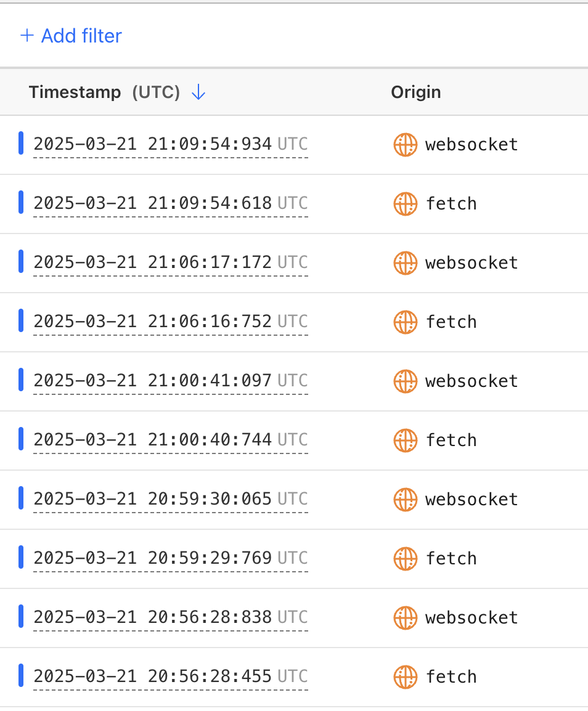Click the Origin column header
The width and height of the screenshot is (588, 711).
point(416,92)
